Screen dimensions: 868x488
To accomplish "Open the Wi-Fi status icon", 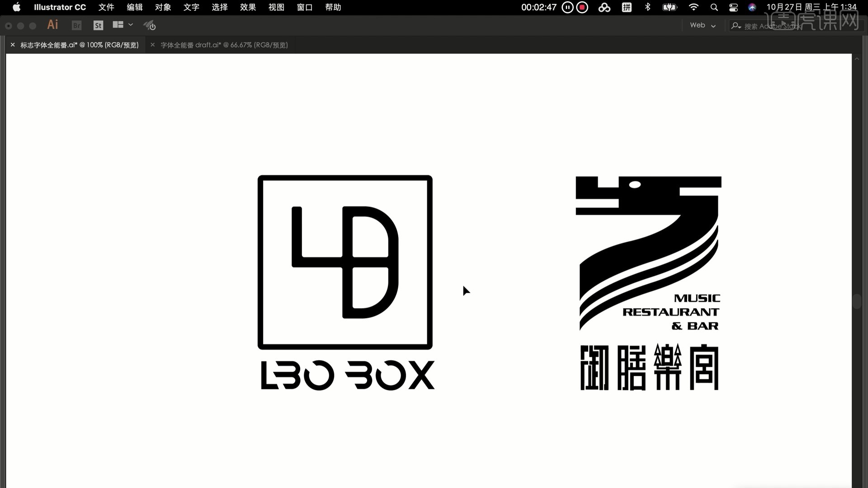I will click(x=693, y=7).
